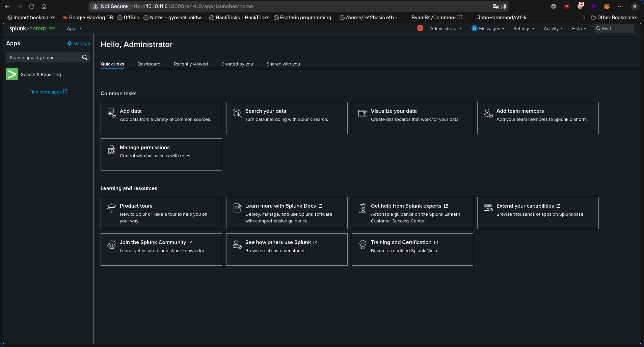Open the Import bookmarks bookmark
The image size is (644, 347).
coord(33,18)
